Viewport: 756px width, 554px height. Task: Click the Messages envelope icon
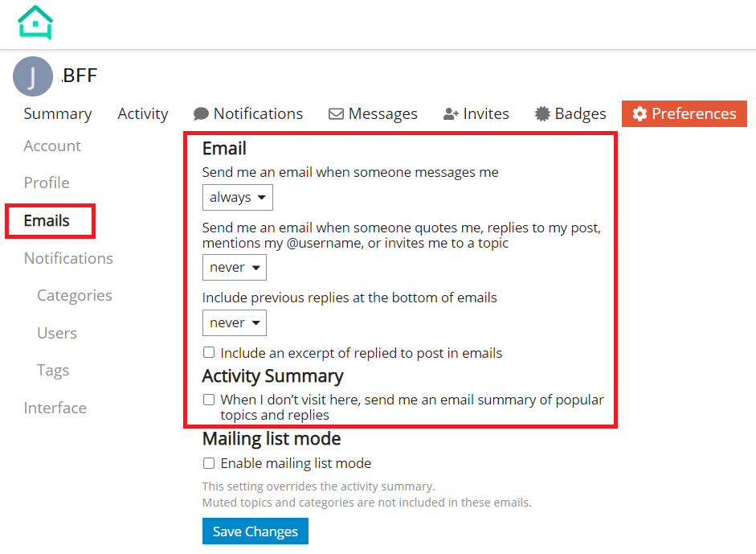[x=336, y=114]
